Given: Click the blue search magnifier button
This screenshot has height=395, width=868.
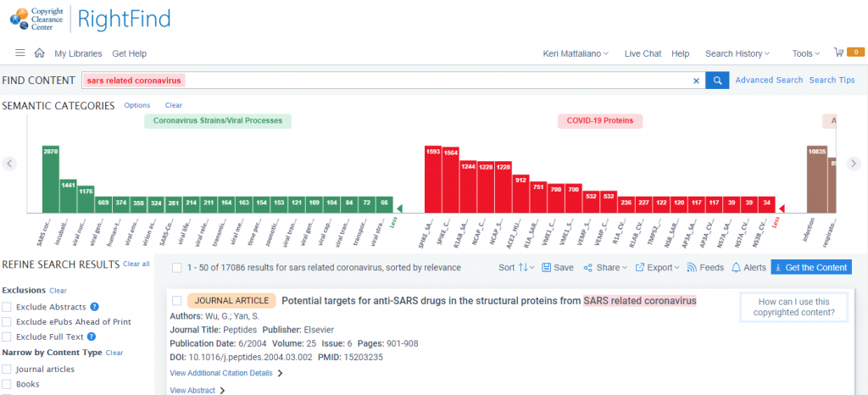Looking at the screenshot, I should [717, 81].
